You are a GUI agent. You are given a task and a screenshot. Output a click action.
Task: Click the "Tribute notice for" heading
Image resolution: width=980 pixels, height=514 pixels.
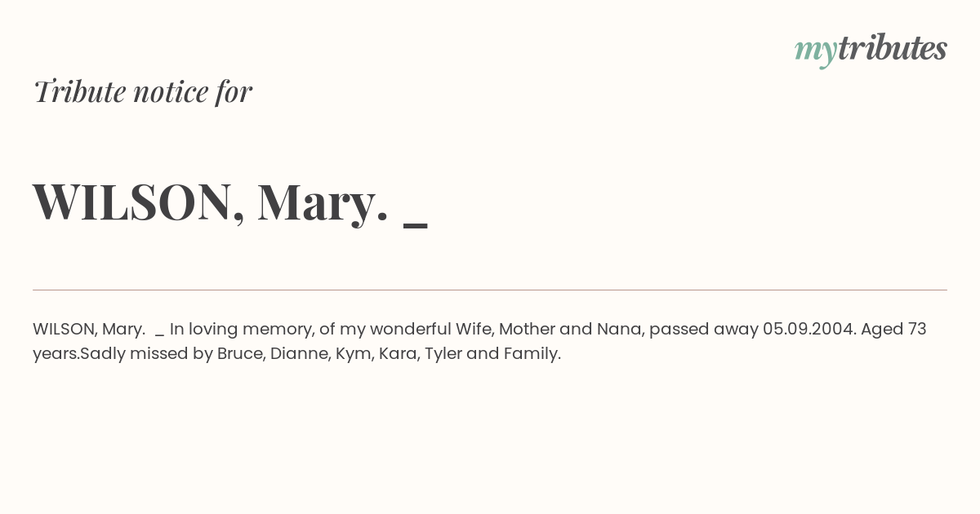point(143,91)
